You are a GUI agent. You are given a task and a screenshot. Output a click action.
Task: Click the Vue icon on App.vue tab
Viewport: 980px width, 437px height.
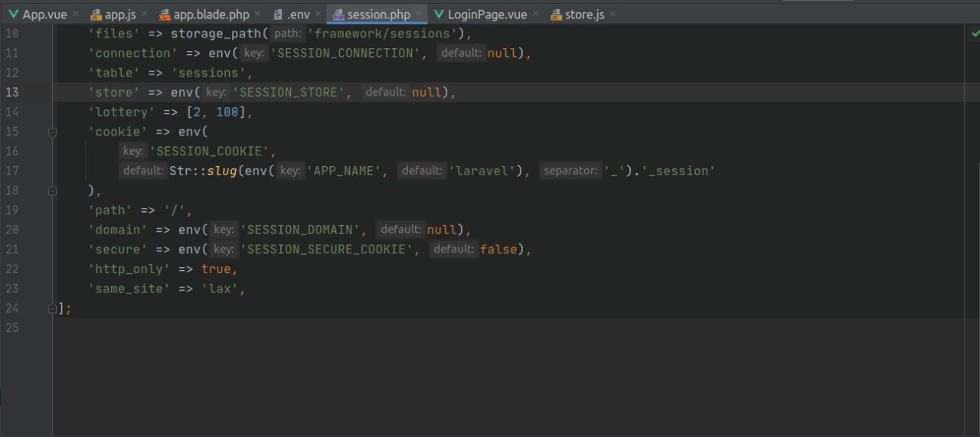(14, 15)
